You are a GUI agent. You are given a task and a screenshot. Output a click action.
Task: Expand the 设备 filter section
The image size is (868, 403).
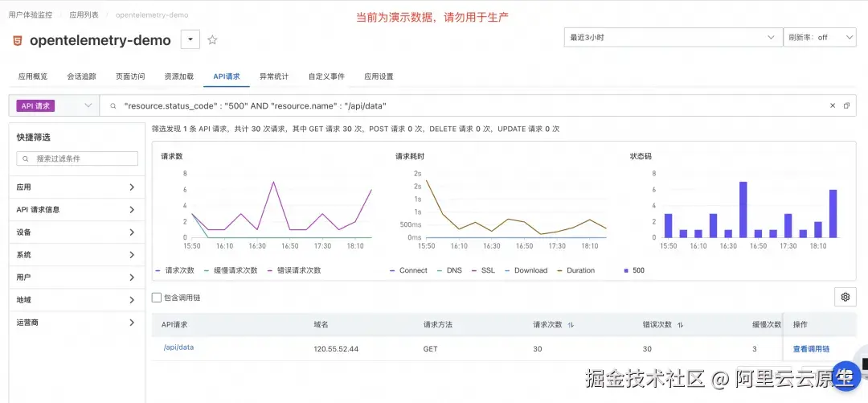[77, 232]
